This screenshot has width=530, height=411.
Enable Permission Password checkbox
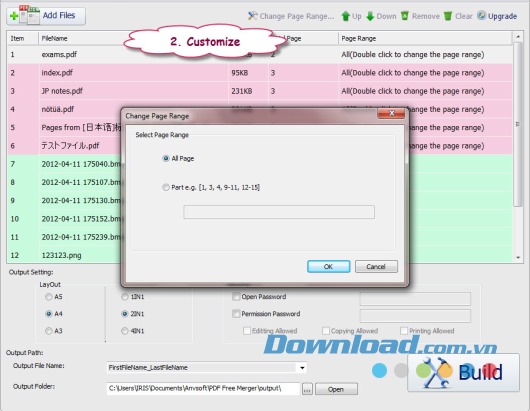(x=236, y=314)
